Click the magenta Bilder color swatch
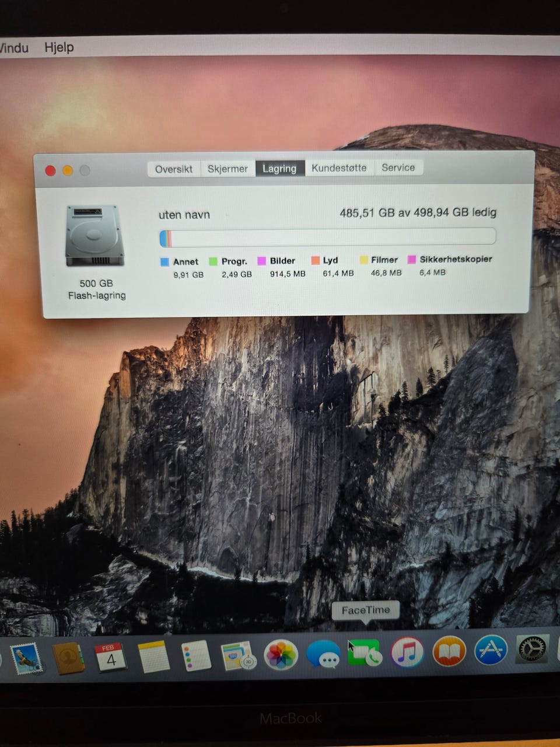This screenshot has width=560, height=747. [262, 261]
